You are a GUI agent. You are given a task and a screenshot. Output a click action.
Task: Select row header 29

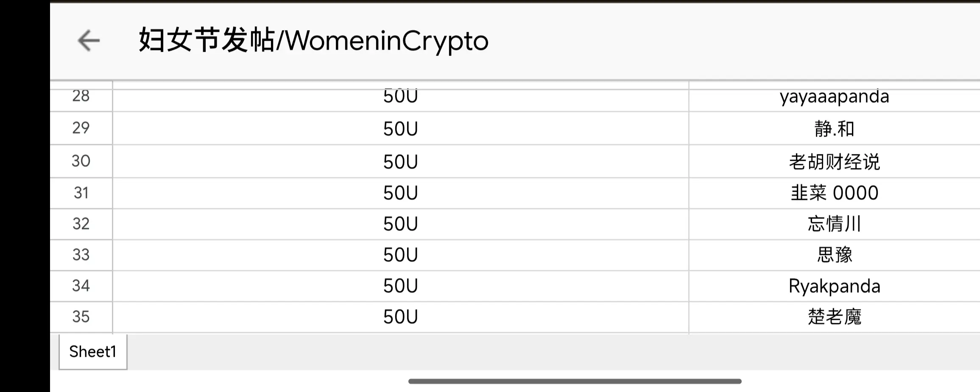click(81, 128)
